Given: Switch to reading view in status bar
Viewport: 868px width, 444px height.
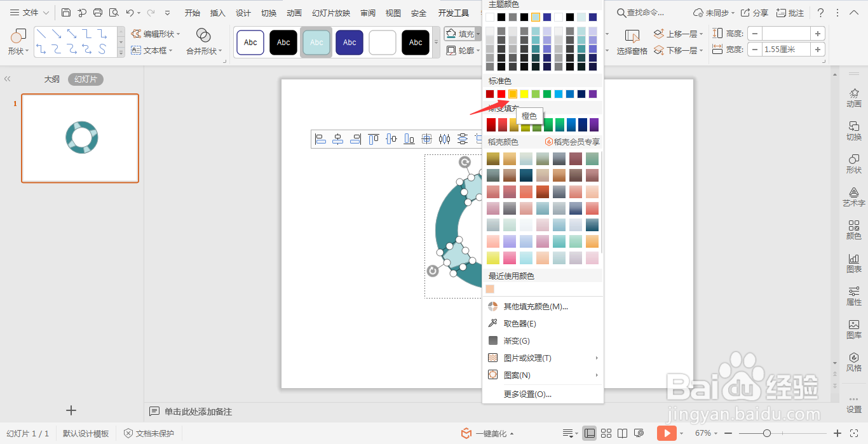Looking at the screenshot, I should pyautogui.click(x=623, y=433).
